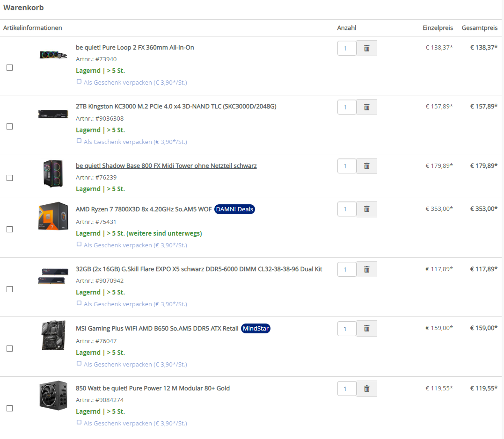This screenshot has width=504, height=439.
Task: Remove G.Skill Flare EXPO X5 RAM with trash icon
Action: [x=366, y=269]
